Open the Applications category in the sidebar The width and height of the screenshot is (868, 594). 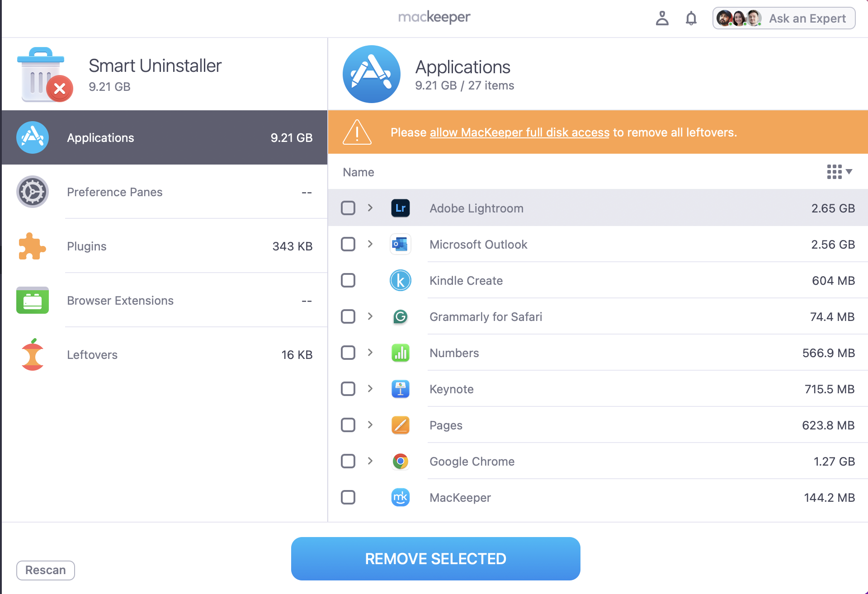[x=100, y=137]
